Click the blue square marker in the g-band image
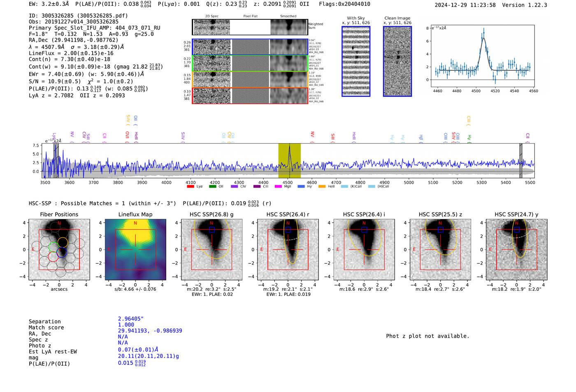576x392 pixels. pyautogui.click(x=212, y=230)
